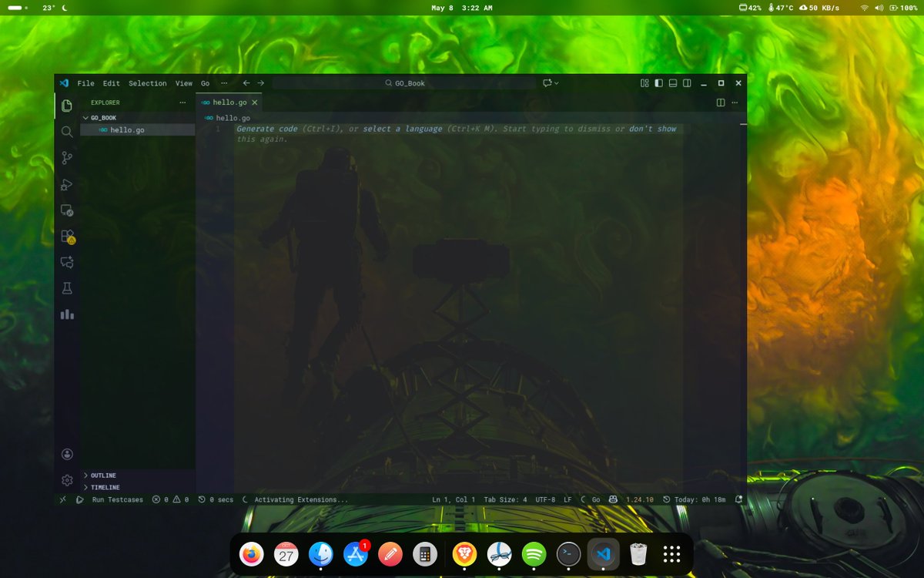Split the editor to the right
The height and width of the screenshot is (578, 924).
click(721, 102)
